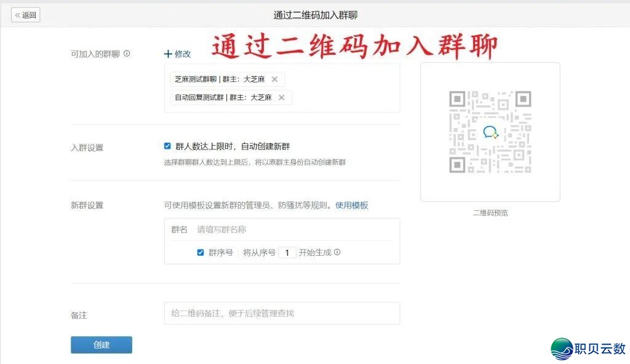Screen dimensions: 630x364
Task: Click the starting sequence number box
Action: 287,253
